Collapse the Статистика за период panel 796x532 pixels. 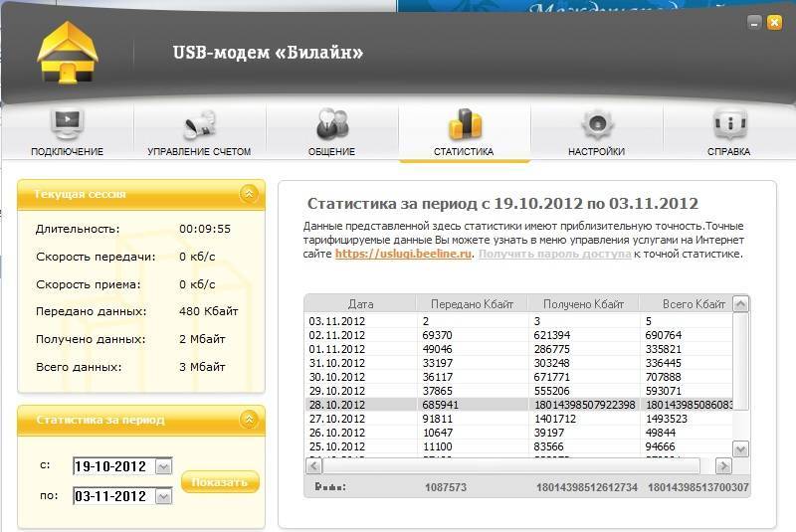click(x=249, y=420)
